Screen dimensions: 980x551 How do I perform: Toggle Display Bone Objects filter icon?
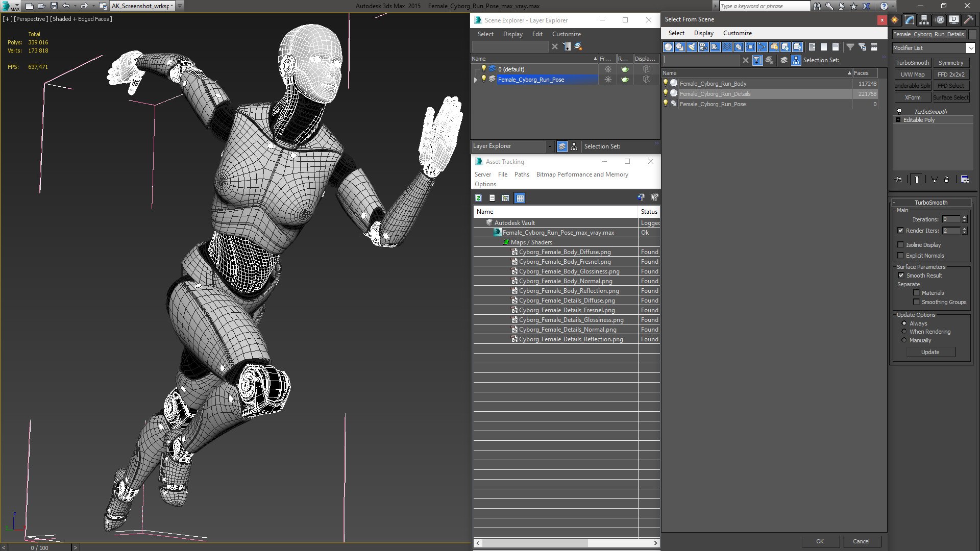[762, 47]
